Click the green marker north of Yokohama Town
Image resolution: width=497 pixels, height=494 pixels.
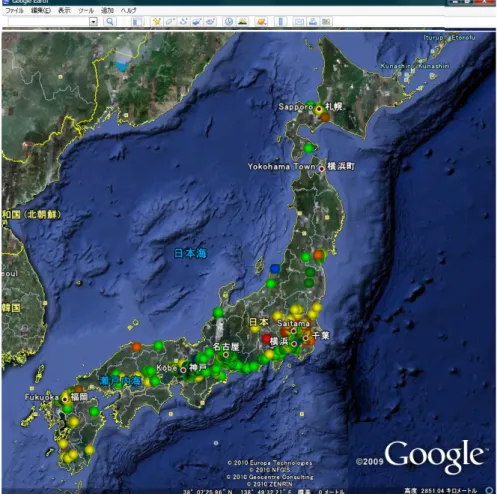pos(309,147)
